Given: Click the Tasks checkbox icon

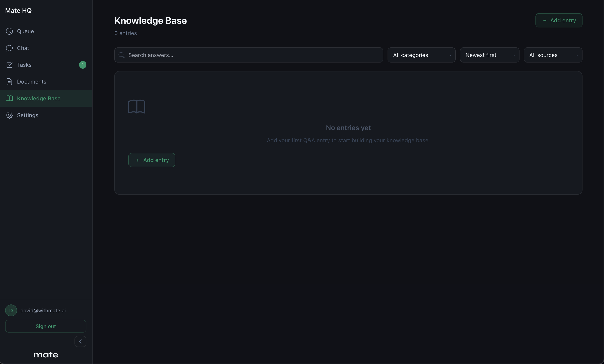Looking at the screenshot, I should click(x=9, y=65).
